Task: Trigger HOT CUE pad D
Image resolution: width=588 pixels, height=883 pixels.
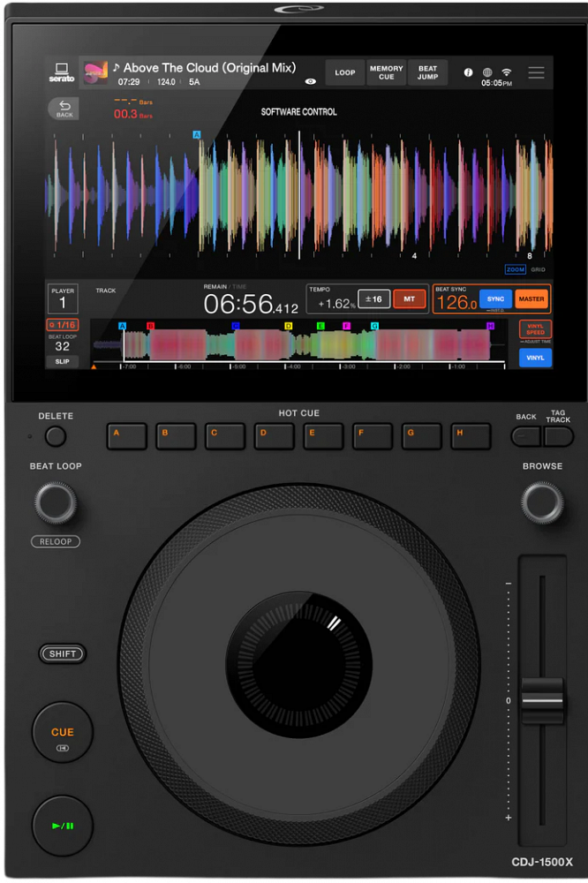Action: (x=274, y=436)
